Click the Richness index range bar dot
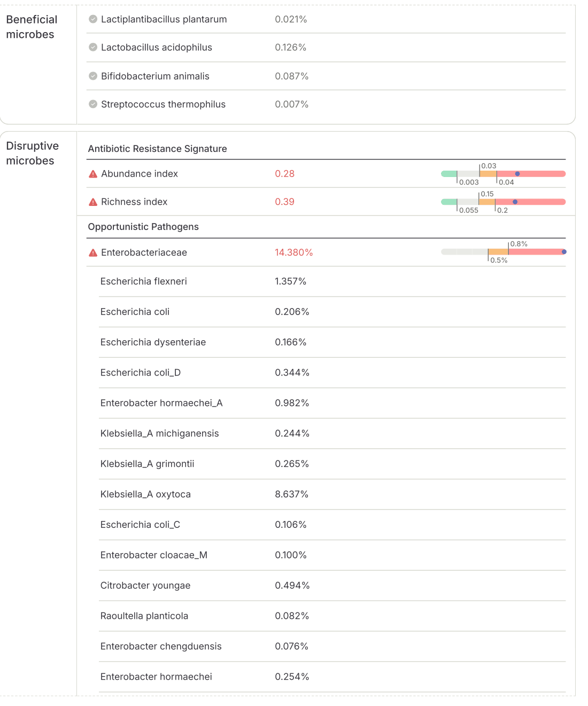 pyautogui.click(x=515, y=202)
